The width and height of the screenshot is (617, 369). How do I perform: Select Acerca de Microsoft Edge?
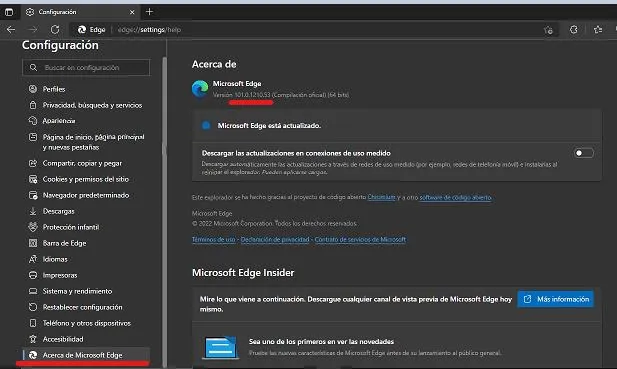tap(86, 355)
